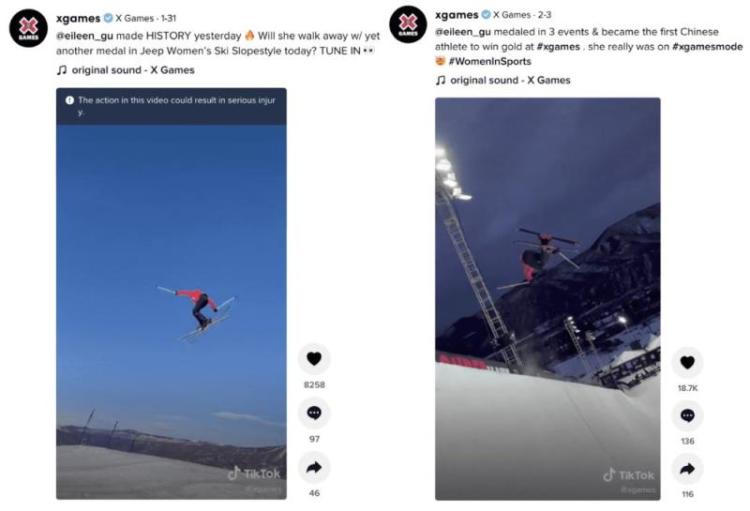Open comments on the right video
Screen dimensions: 750x511
[x=687, y=415]
